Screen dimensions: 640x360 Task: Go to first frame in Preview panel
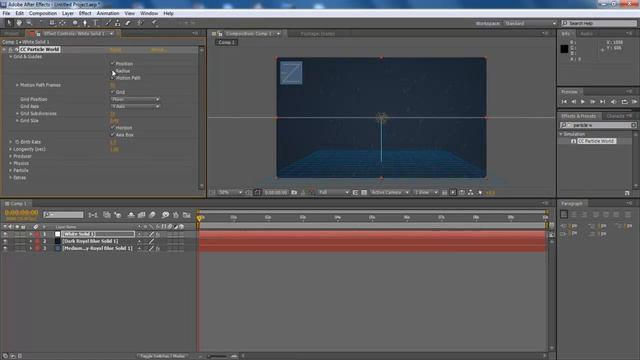pyautogui.click(x=564, y=102)
